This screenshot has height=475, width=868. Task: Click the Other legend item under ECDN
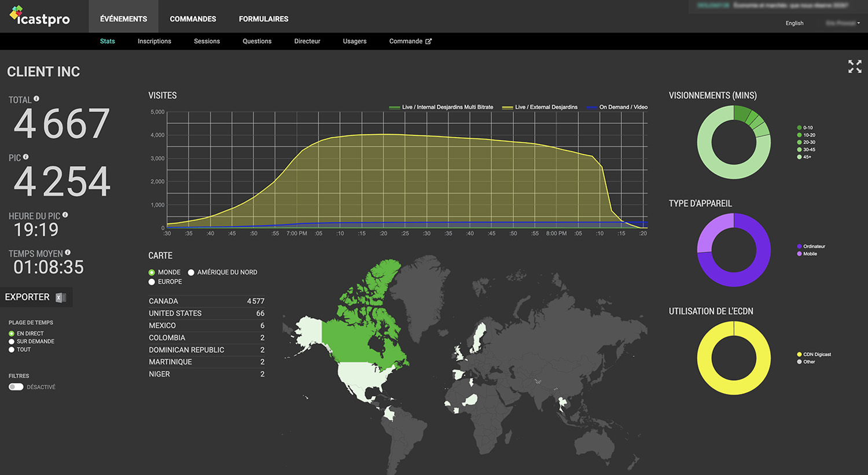pyautogui.click(x=806, y=362)
